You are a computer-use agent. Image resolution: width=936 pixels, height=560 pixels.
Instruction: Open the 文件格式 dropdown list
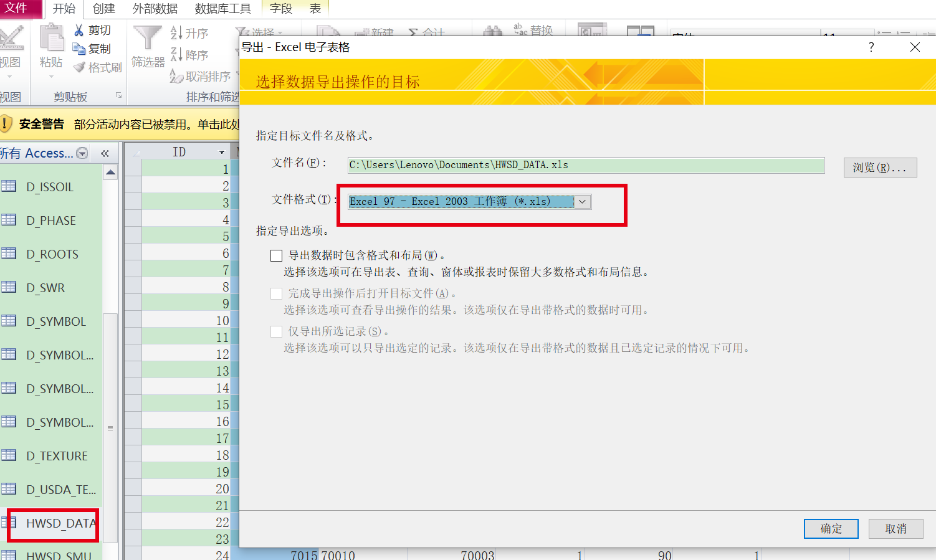coord(582,201)
